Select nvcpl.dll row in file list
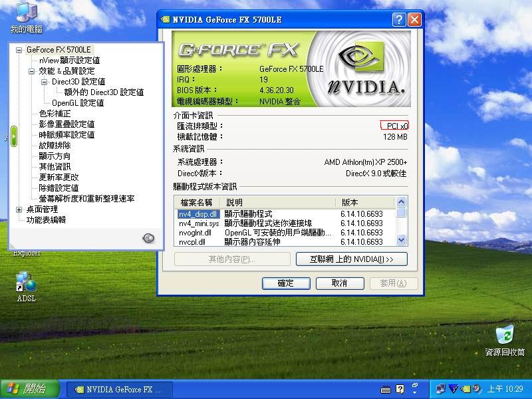Viewport: 532px width, 399px height. pos(285,242)
